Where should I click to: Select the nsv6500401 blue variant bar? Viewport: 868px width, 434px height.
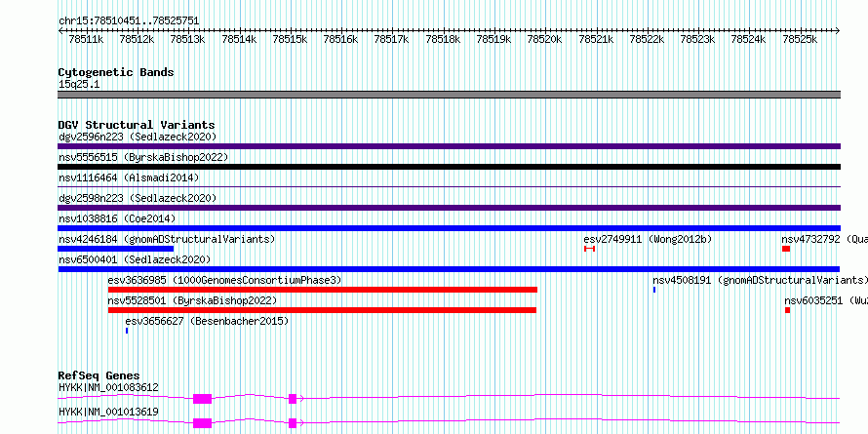449,269
